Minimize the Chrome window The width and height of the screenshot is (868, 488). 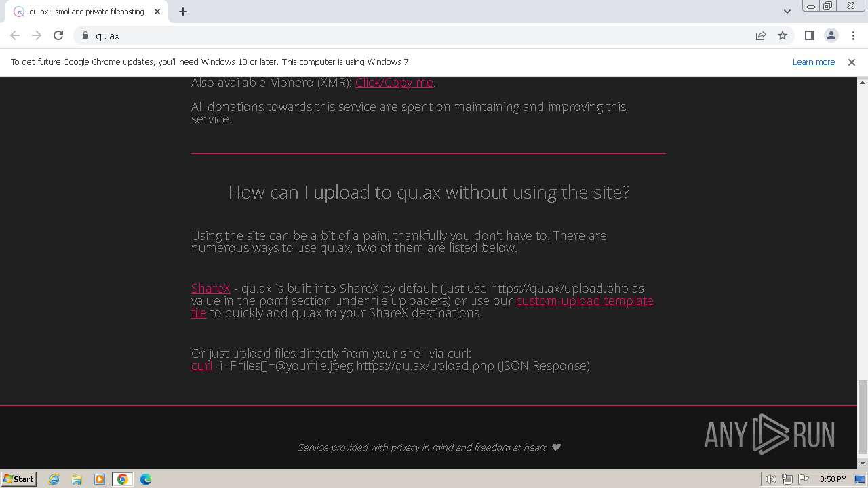point(811,5)
